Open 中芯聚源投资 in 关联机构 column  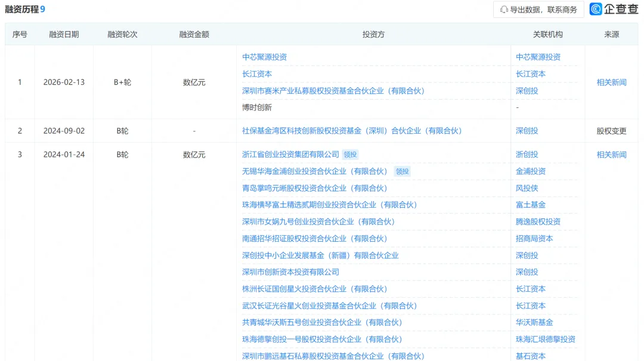[x=538, y=57]
